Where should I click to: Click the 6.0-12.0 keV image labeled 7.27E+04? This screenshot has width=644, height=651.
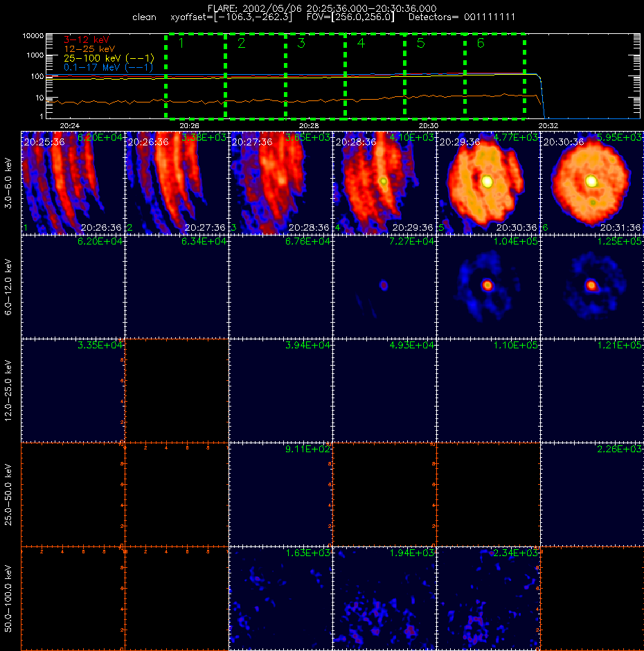coord(384,287)
